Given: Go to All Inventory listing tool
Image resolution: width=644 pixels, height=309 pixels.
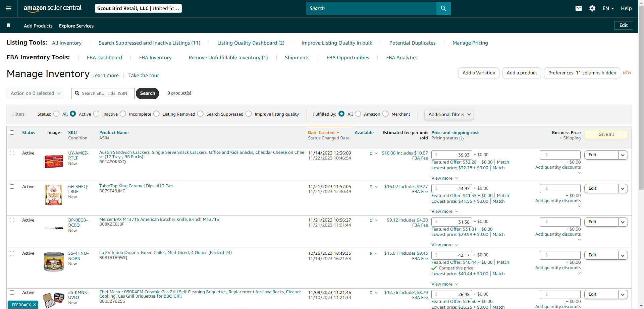Looking at the screenshot, I should tap(67, 43).
